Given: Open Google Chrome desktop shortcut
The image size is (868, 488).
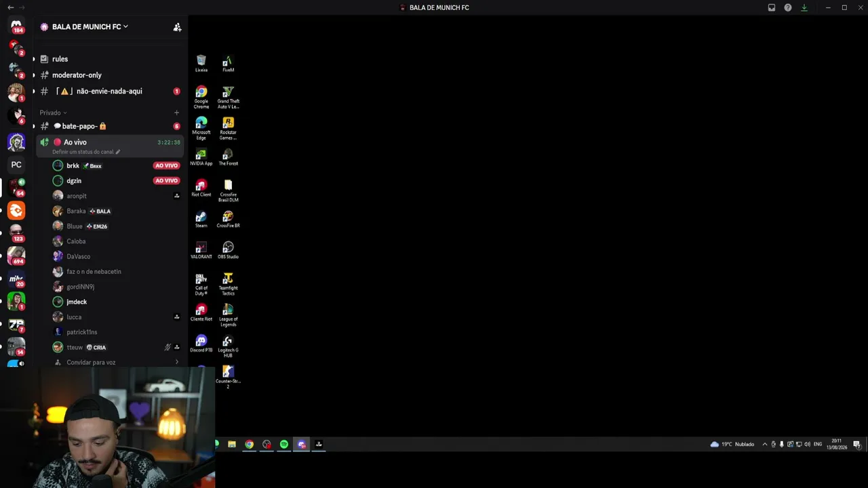Looking at the screenshot, I should pos(201,98).
